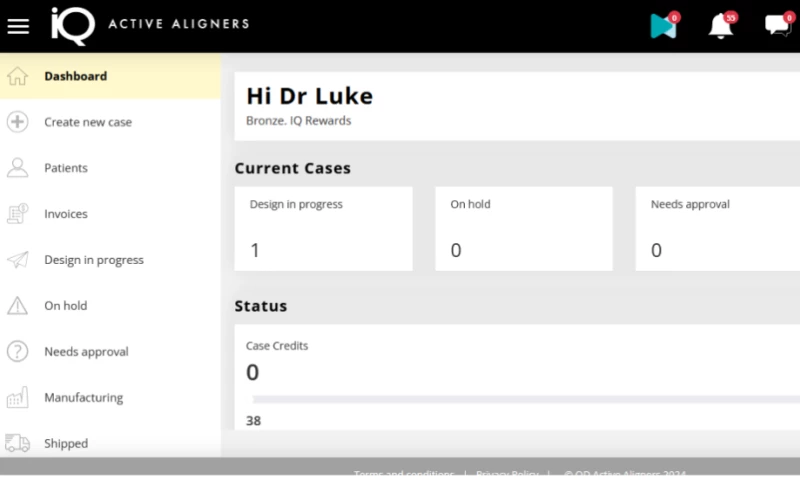Viewport: 800px width, 480px height.
Task: Click the IQ Active Aligners logo
Action: click(x=150, y=26)
